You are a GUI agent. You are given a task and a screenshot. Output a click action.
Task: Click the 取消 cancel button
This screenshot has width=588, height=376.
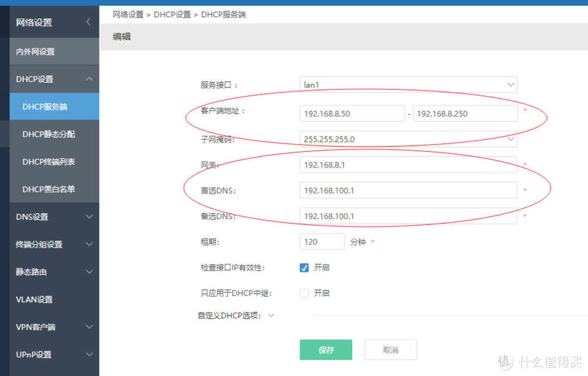(x=390, y=349)
